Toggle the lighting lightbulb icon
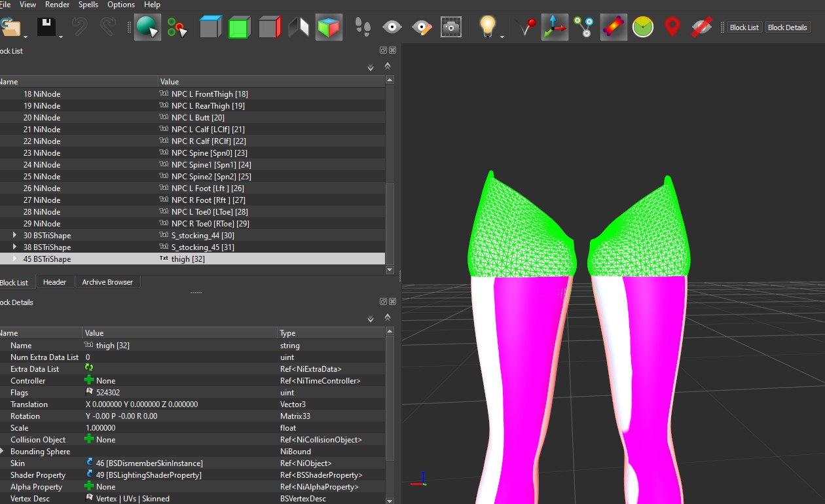 point(487,27)
